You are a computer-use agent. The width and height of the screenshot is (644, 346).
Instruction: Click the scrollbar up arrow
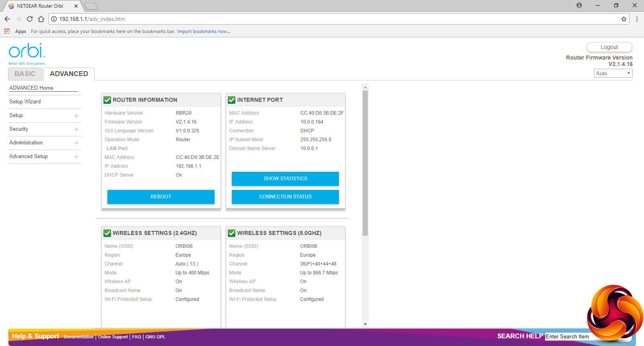[x=365, y=87]
